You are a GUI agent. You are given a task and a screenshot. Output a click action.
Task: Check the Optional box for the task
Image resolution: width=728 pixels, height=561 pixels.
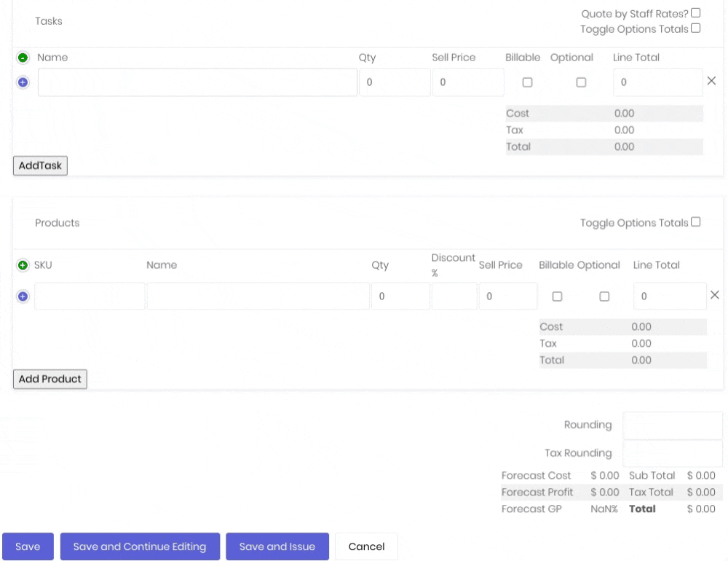581,82
